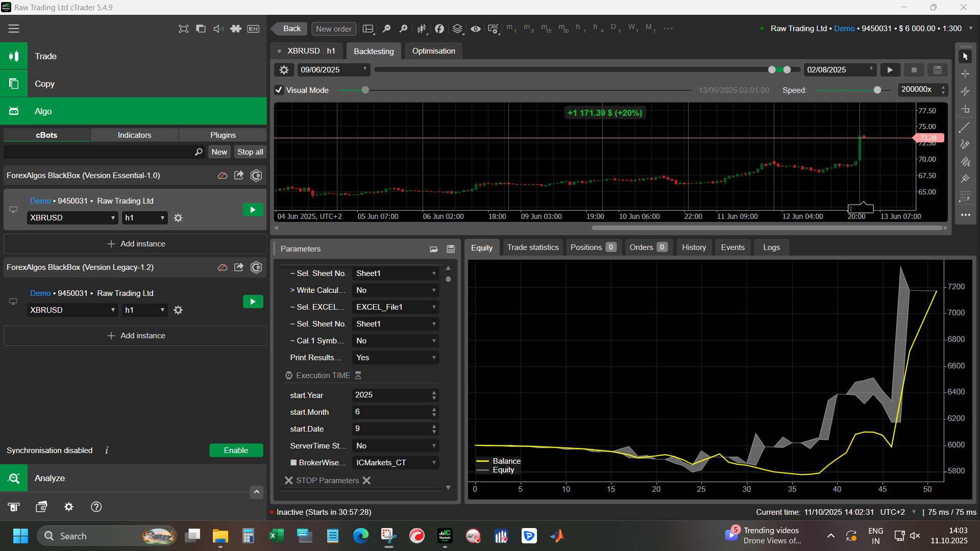Toggle the eye viewing options icon
The height and width of the screenshot is (551, 980).
(475, 29)
